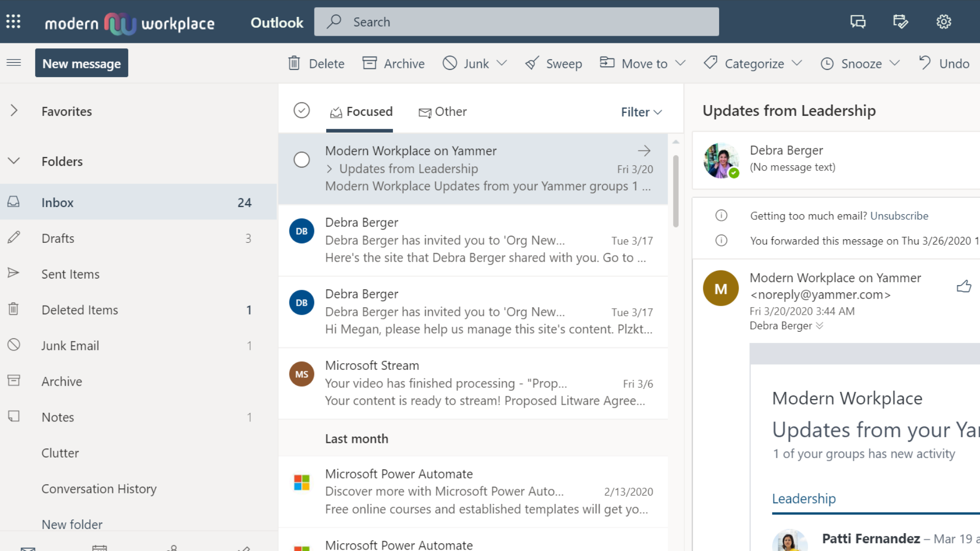Screen dimensions: 980x551
Task: Click the forward arrow on Yammer message
Action: [644, 151]
